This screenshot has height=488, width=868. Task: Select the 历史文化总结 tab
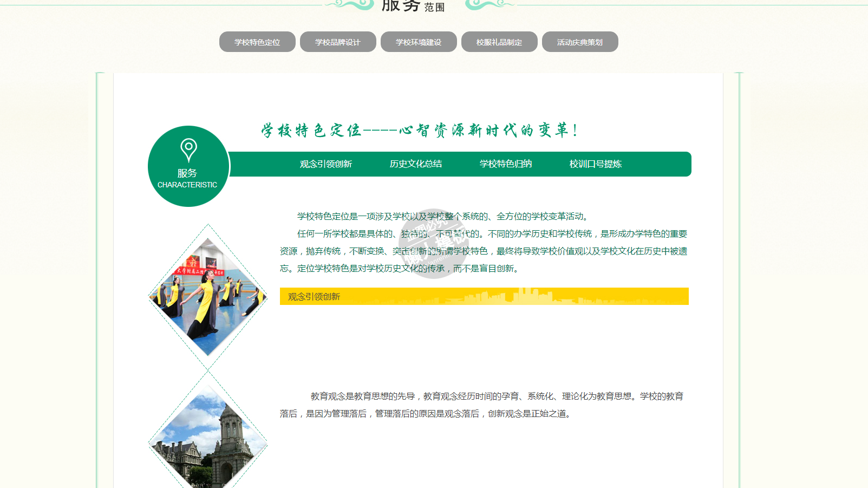point(416,164)
